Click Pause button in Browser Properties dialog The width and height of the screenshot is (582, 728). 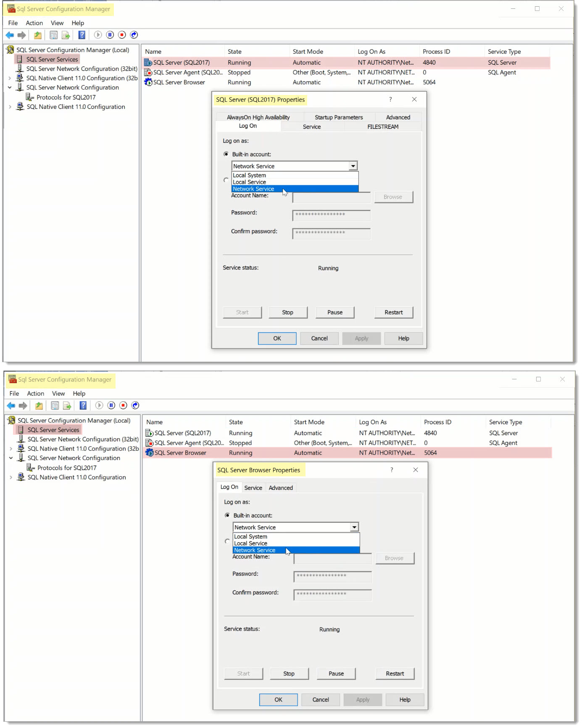coord(336,674)
